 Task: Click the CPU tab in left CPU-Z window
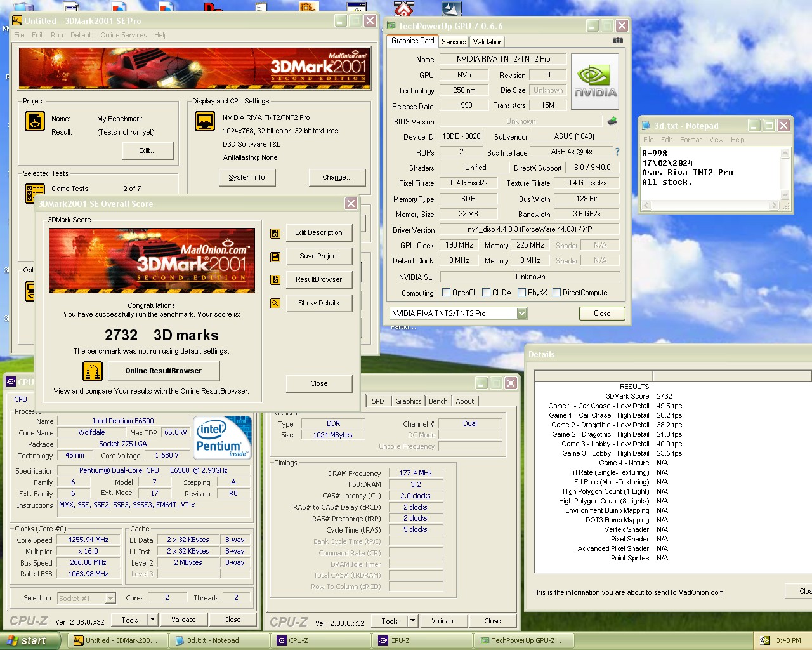(x=20, y=399)
